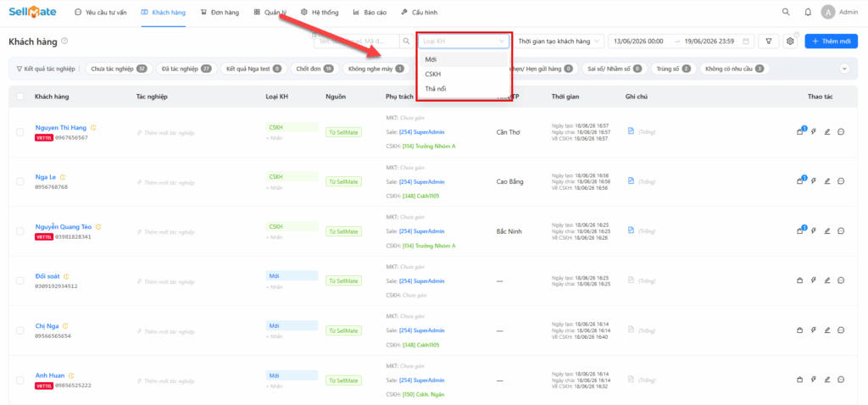Open order bag icon for Nguyen Thi Hang

pyautogui.click(x=799, y=132)
